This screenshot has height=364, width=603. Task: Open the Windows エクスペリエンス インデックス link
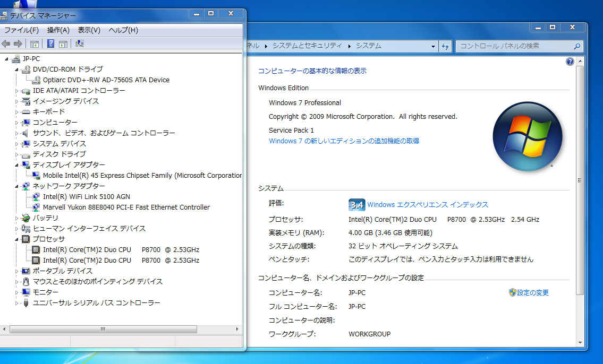pos(428,205)
